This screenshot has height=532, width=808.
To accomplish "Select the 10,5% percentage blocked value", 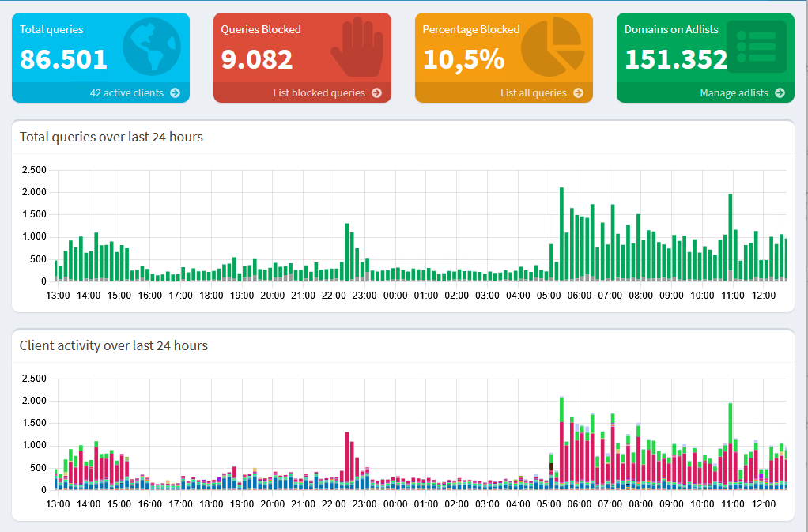I will pyautogui.click(x=463, y=58).
